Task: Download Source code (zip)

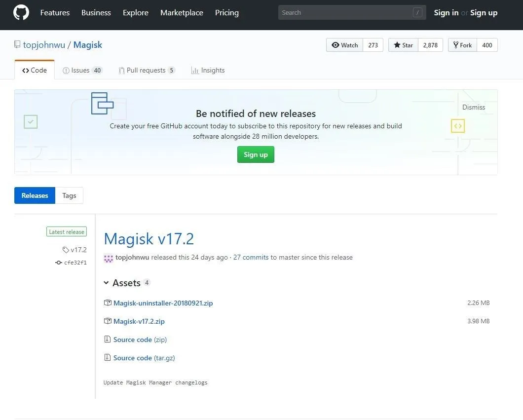Action: click(140, 340)
